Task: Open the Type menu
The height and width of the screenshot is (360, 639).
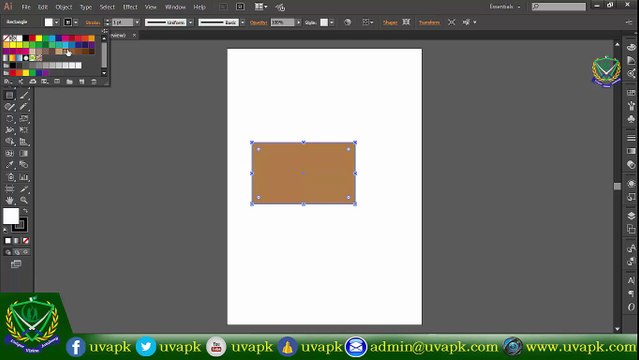Action: point(86,7)
